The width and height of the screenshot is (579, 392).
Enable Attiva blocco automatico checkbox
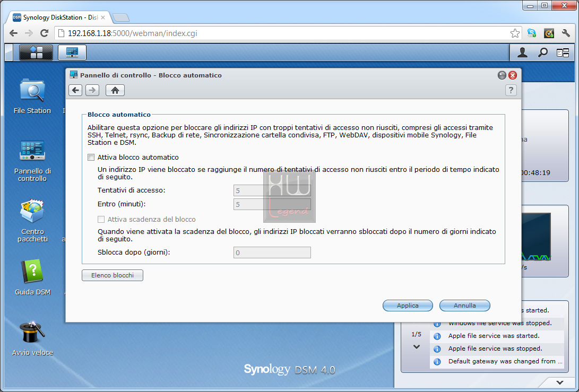coord(91,157)
